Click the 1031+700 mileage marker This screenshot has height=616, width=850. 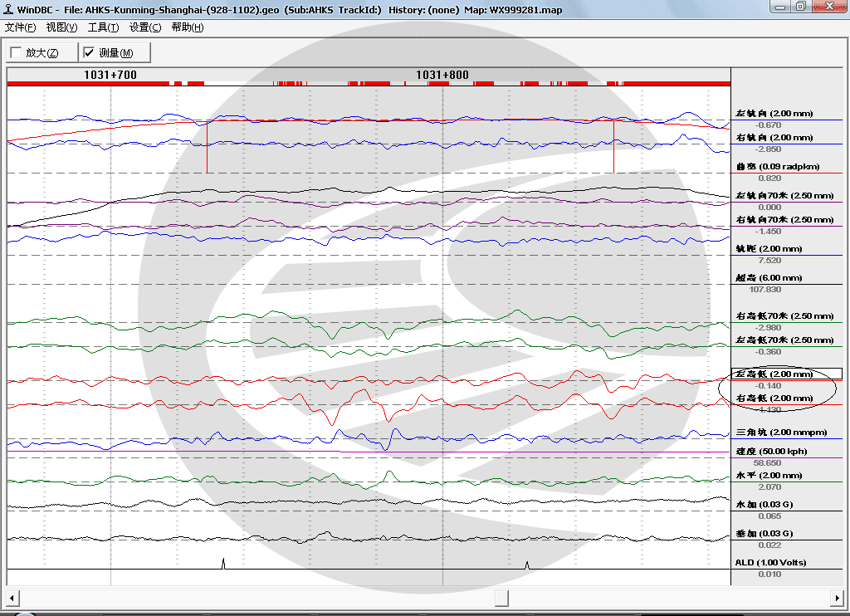coord(110,75)
